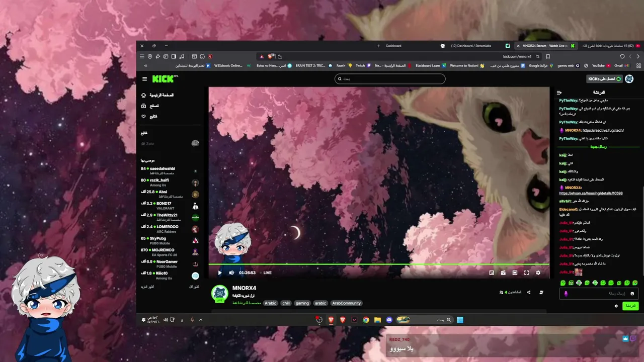Toggle the browser sidebar panel icon
This screenshot has width=644, height=362.
point(174,56)
